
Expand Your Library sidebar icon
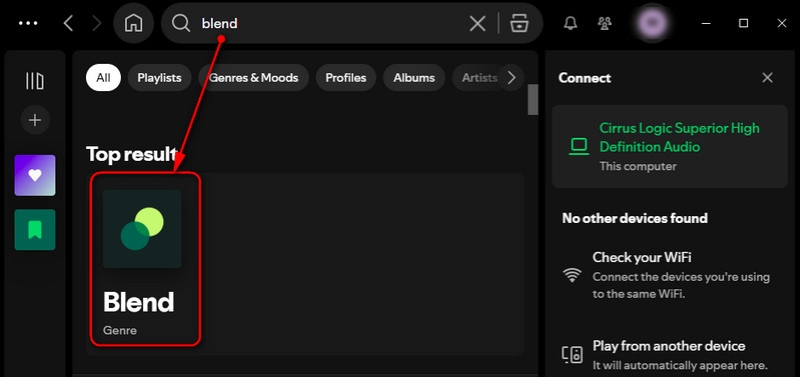click(35, 81)
